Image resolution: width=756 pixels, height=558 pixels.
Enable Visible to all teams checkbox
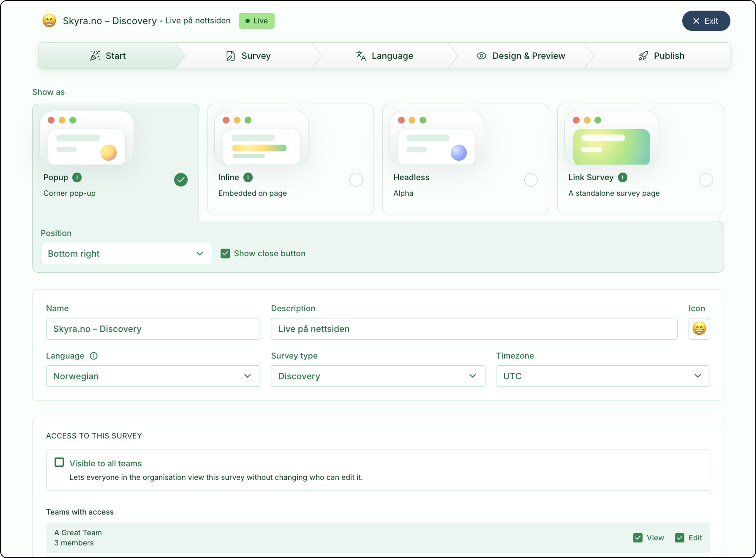coord(59,462)
